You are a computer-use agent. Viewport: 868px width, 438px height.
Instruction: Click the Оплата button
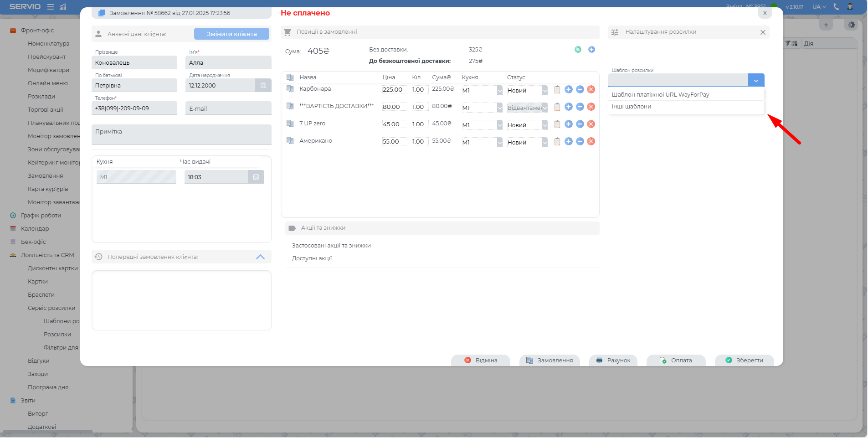click(x=676, y=360)
